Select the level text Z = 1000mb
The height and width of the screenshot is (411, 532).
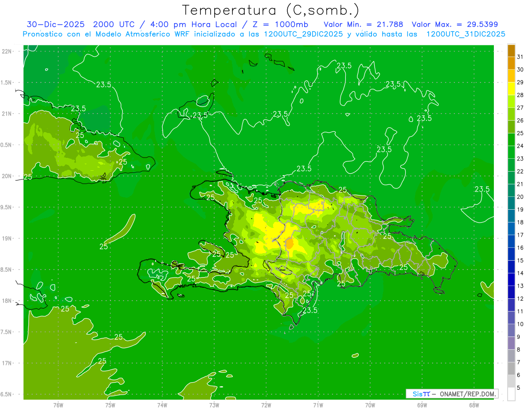pos(281,24)
